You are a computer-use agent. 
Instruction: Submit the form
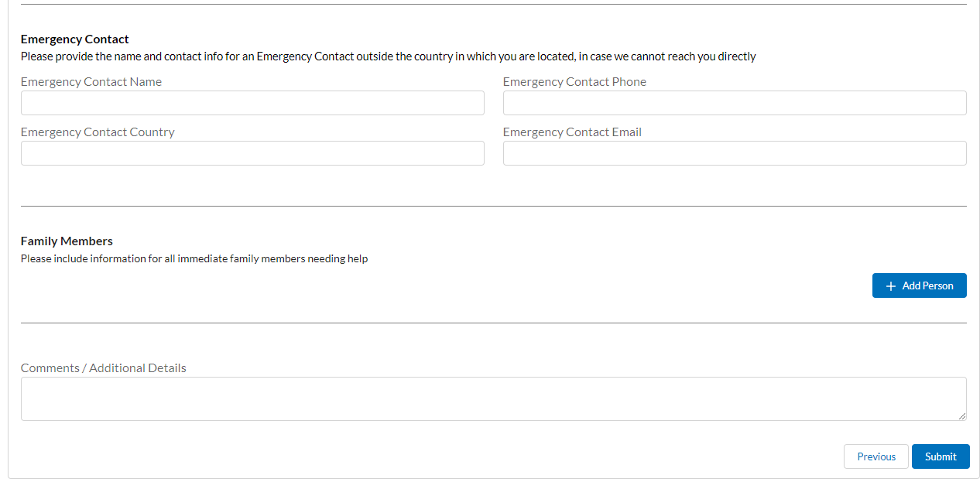click(940, 456)
